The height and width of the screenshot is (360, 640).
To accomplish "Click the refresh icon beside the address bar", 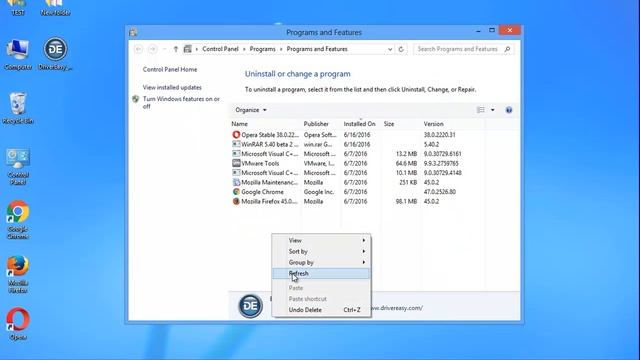I will (x=401, y=49).
